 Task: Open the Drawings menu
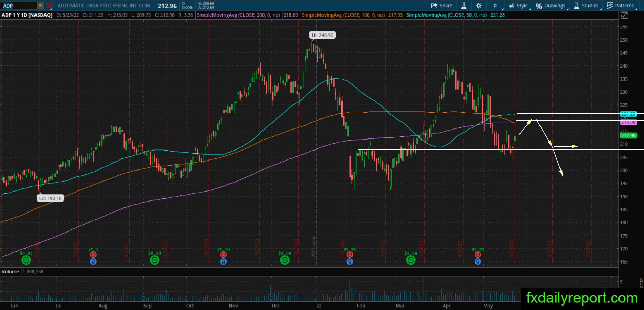click(x=551, y=6)
